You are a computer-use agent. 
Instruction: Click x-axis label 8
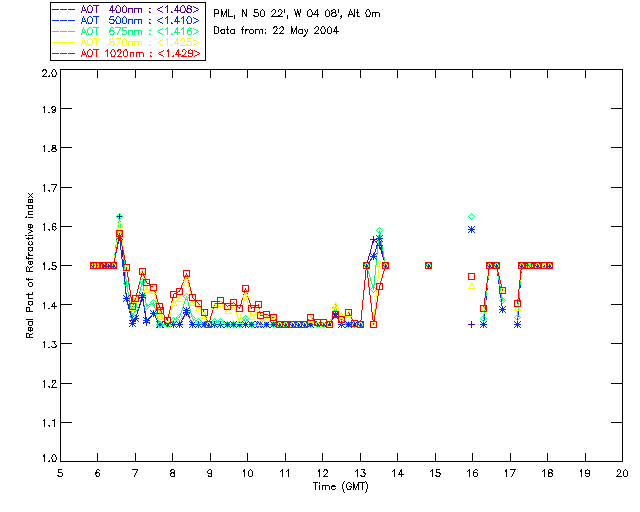[172, 473]
